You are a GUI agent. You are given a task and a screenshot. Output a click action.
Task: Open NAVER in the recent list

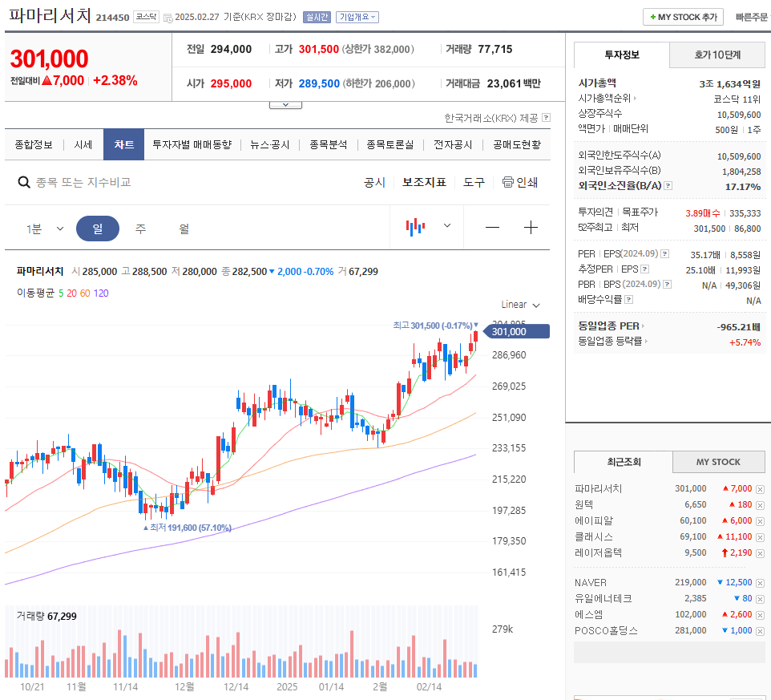[x=591, y=582]
